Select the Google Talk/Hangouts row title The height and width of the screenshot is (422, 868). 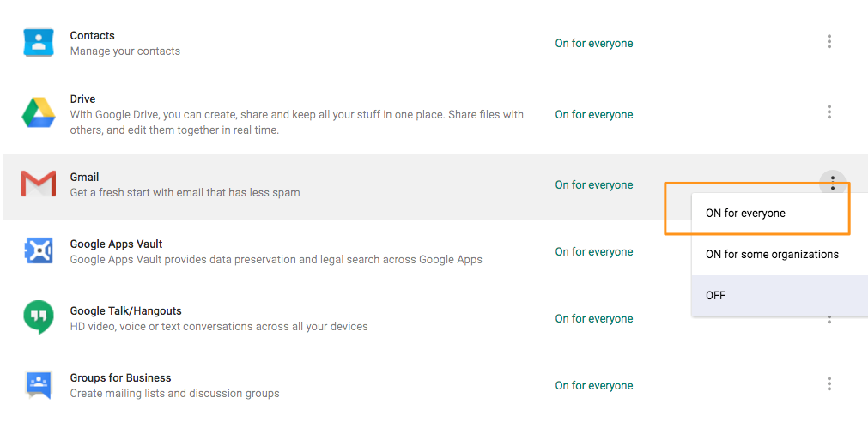(x=125, y=310)
